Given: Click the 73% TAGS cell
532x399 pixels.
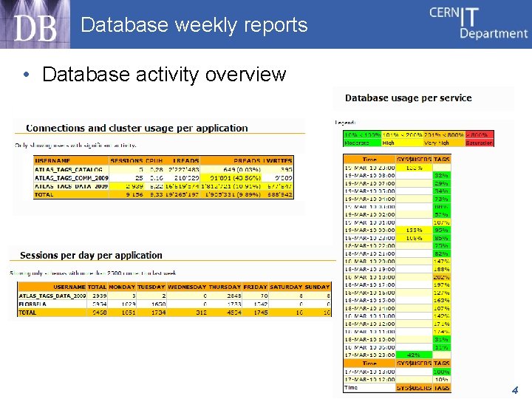Looking at the screenshot, I should [442, 199].
